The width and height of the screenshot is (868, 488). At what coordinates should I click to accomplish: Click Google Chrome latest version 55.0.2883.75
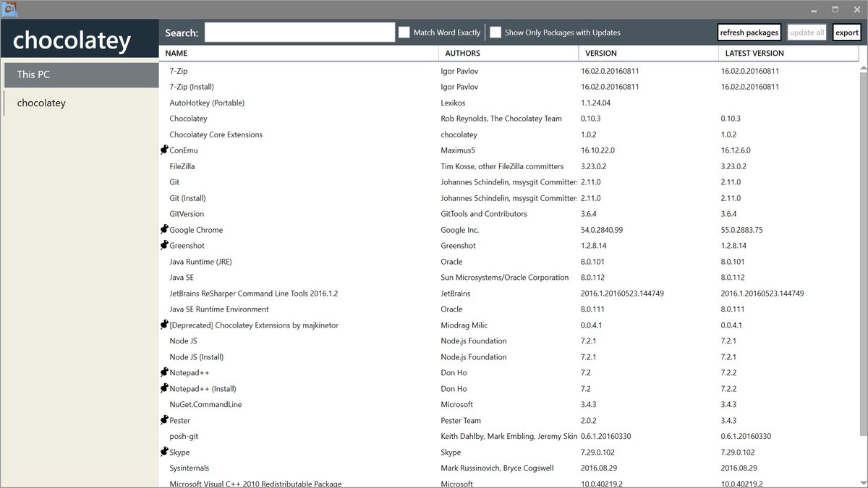(x=741, y=230)
